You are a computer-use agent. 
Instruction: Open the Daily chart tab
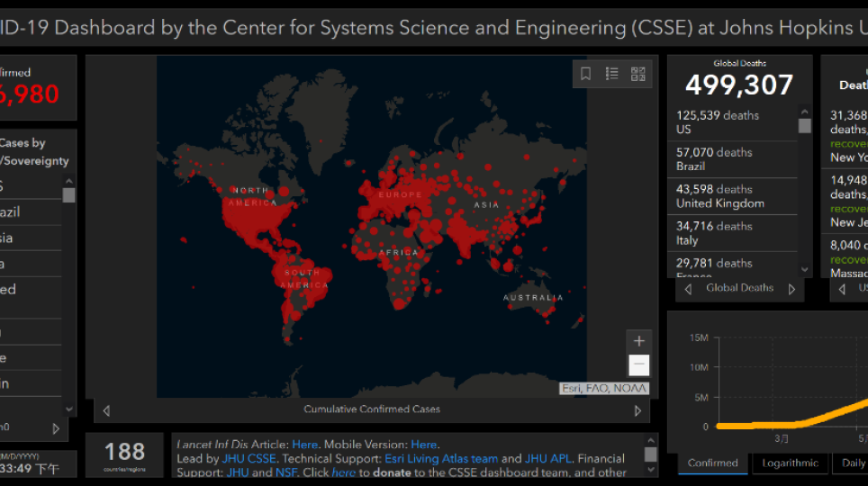(853, 463)
